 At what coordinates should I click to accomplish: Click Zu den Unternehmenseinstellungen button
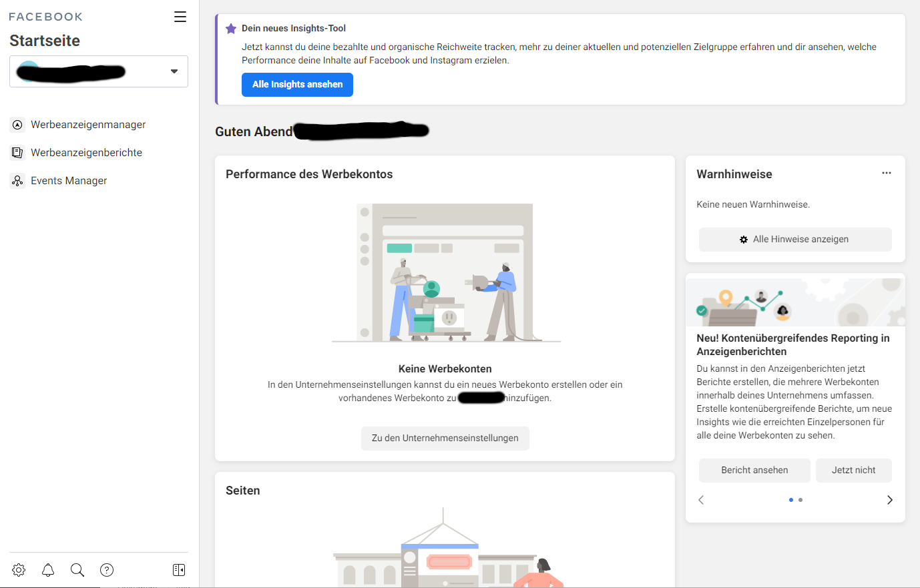point(445,438)
